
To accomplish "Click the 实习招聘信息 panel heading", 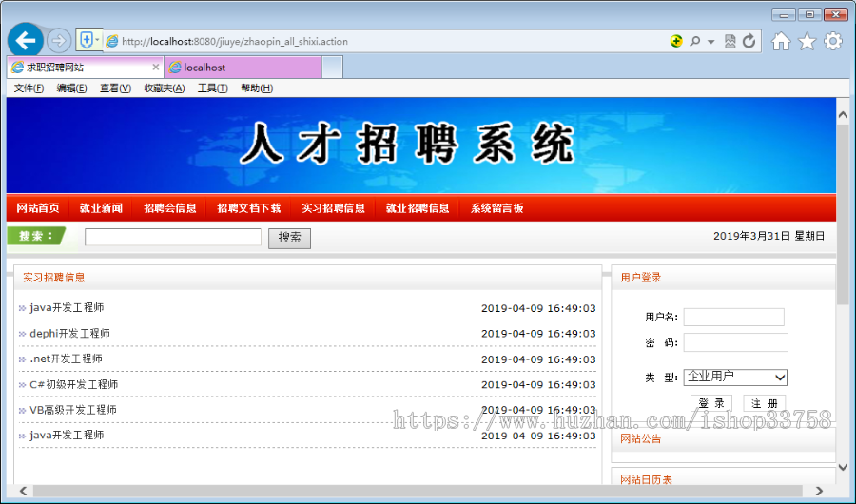I will pyautogui.click(x=54, y=278).
